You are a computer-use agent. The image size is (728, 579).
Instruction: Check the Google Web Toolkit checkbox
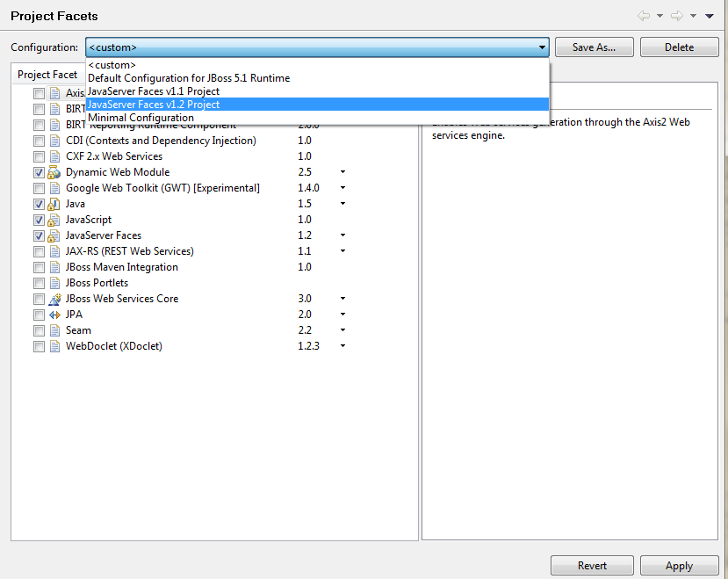tap(39, 188)
